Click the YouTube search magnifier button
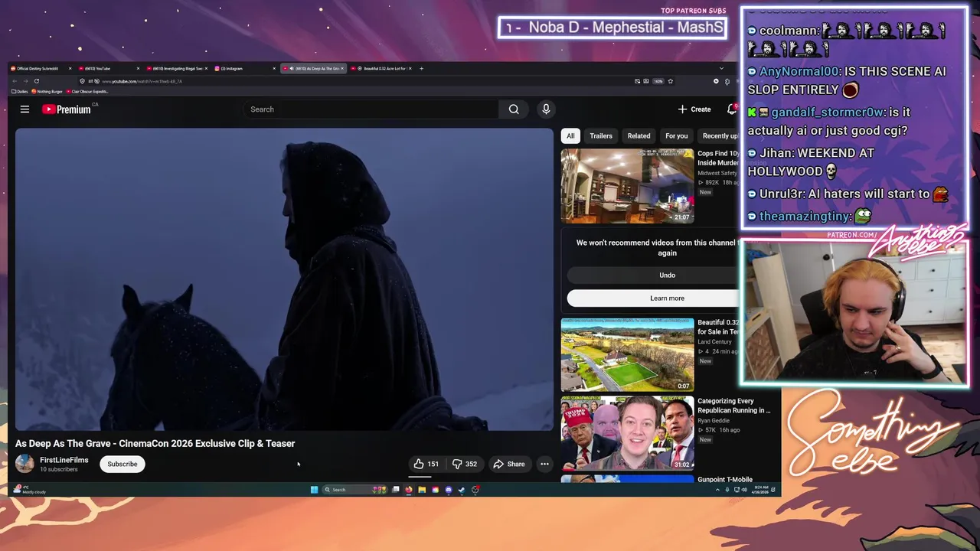This screenshot has width=980, height=551. pyautogui.click(x=514, y=109)
